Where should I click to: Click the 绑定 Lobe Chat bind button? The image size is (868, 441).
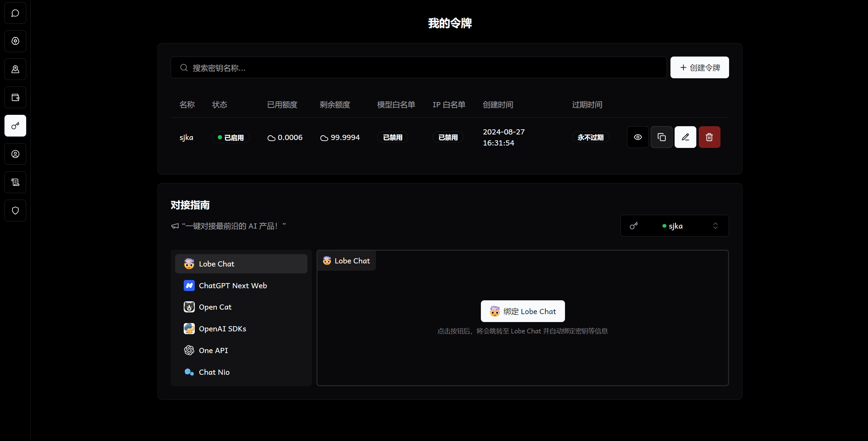[522, 311]
